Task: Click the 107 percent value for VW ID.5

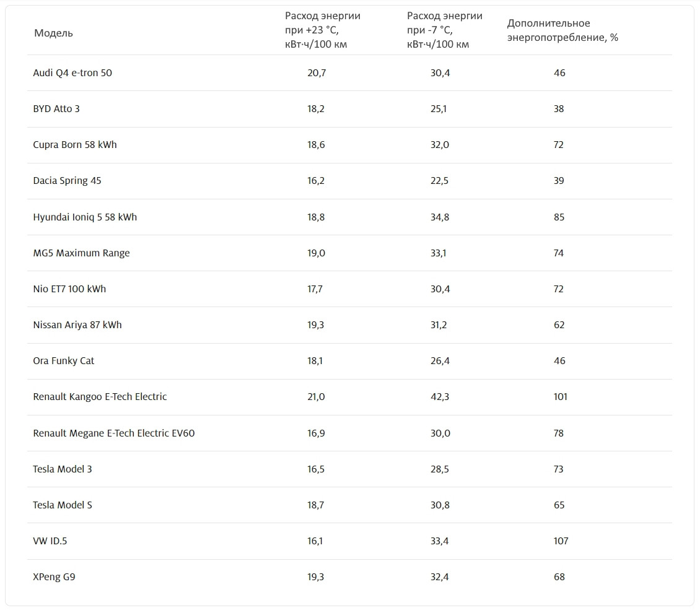Action: pyautogui.click(x=561, y=541)
